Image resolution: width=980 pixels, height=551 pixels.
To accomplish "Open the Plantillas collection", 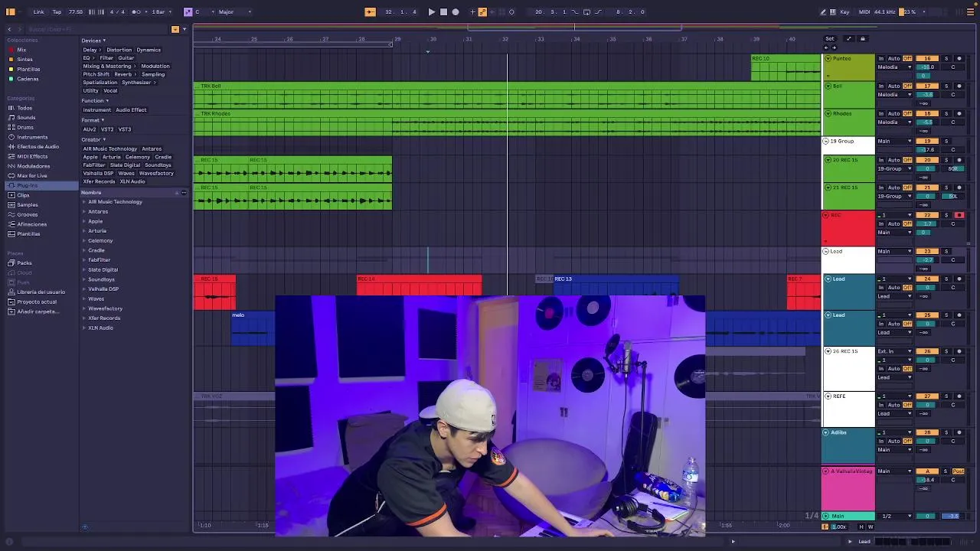I will tap(28, 69).
